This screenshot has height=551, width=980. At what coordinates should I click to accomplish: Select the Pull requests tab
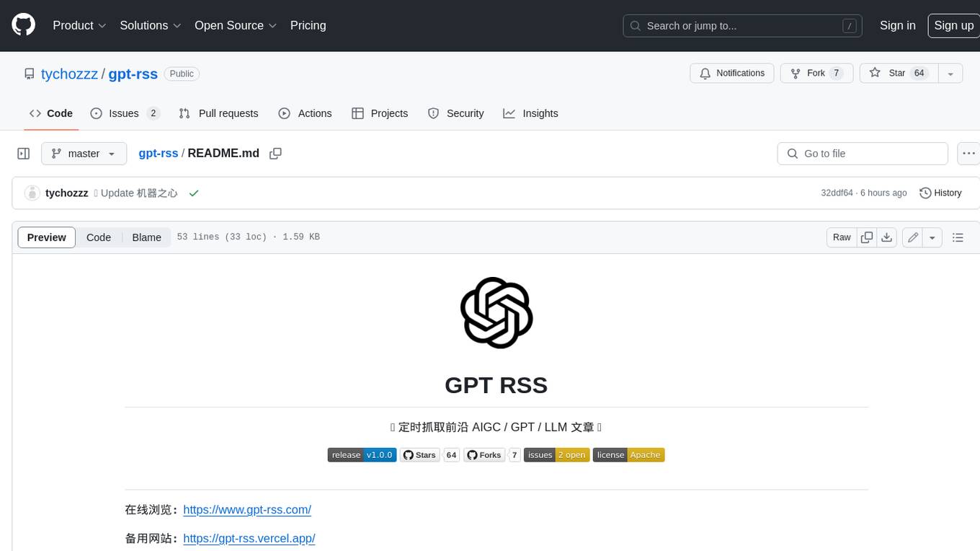[218, 113]
